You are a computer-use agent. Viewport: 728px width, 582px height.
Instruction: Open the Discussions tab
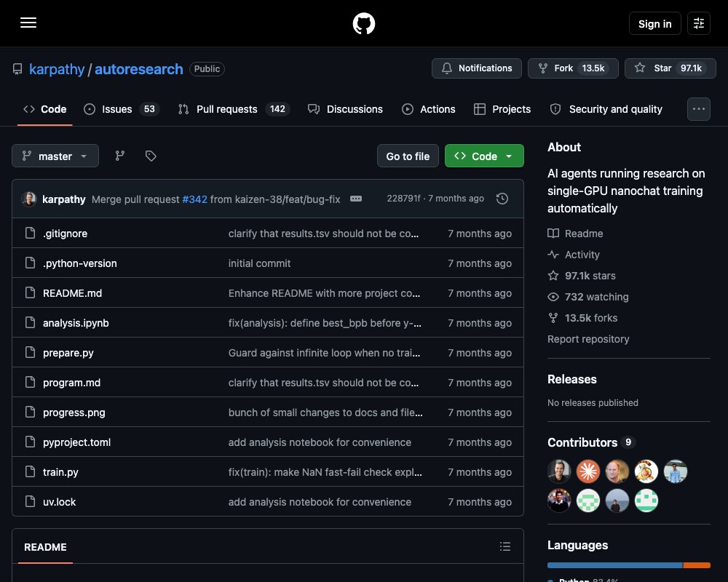click(x=345, y=109)
